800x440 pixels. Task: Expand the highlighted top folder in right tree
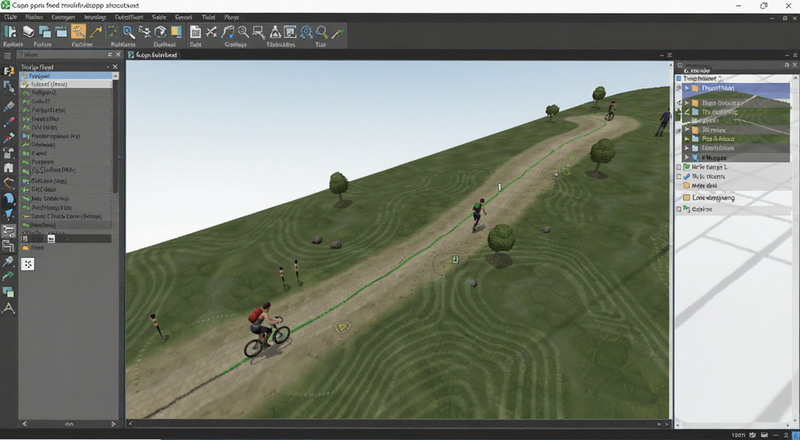click(687, 88)
